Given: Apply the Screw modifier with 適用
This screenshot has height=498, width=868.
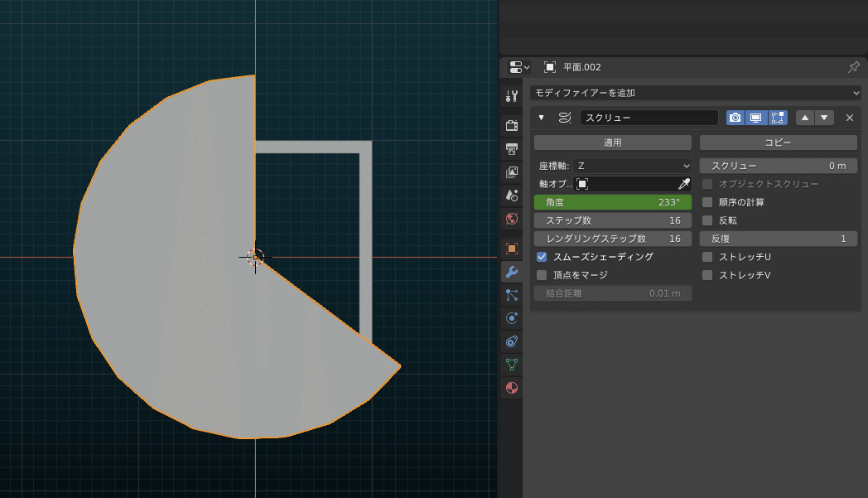Looking at the screenshot, I should tap(612, 142).
